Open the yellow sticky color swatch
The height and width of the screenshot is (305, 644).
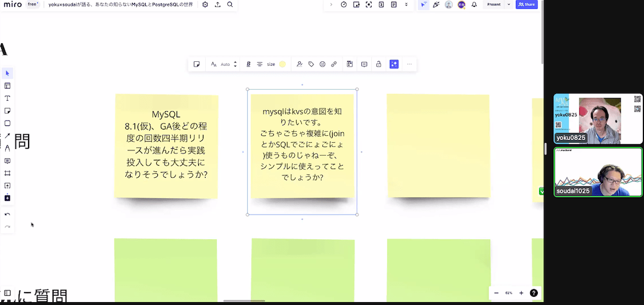click(283, 64)
